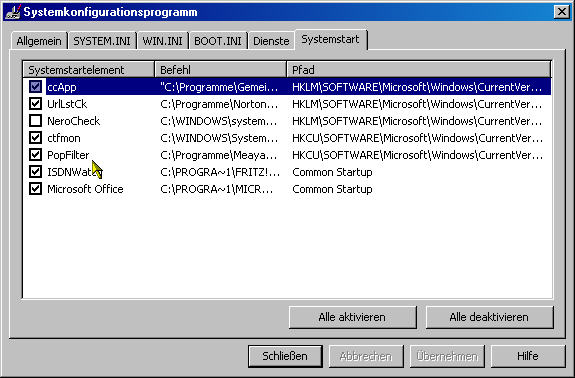The width and height of the screenshot is (575, 378).
Task: Close the Systemkonfigurationsprogramm window
Action: tap(561, 12)
